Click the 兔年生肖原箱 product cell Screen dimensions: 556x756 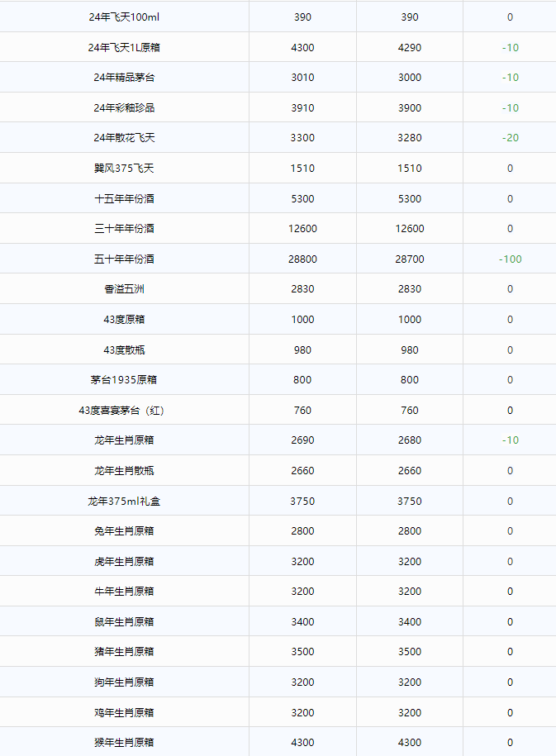pos(124,530)
